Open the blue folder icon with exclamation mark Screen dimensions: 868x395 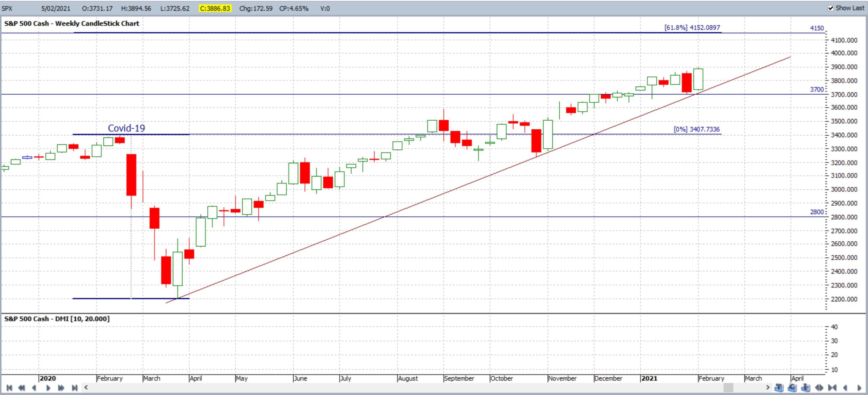pyautogui.click(x=806, y=388)
